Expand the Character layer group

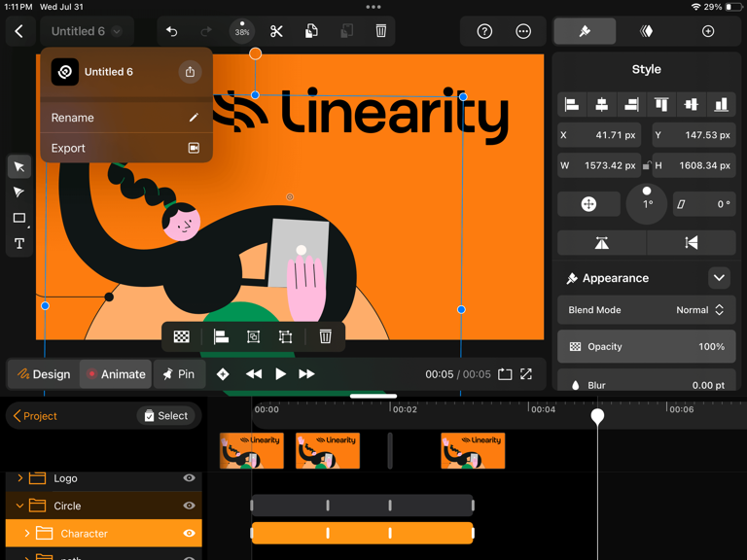point(27,534)
